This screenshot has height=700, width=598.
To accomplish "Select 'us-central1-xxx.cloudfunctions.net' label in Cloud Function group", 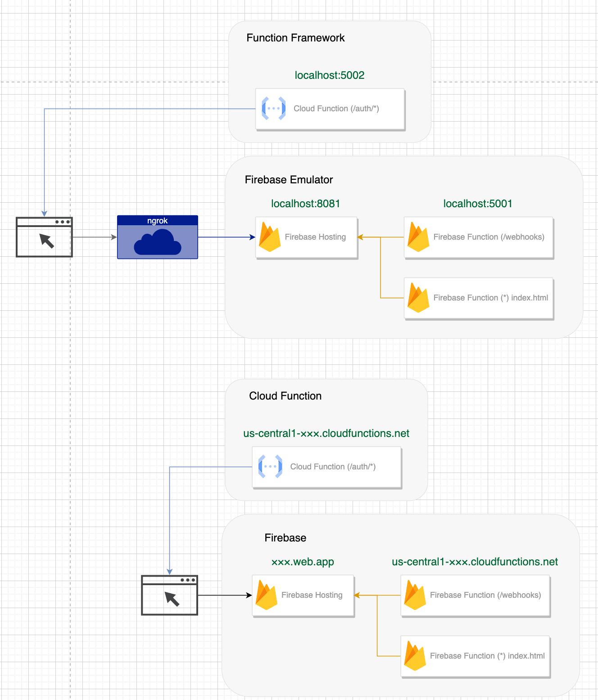I will (x=326, y=433).
